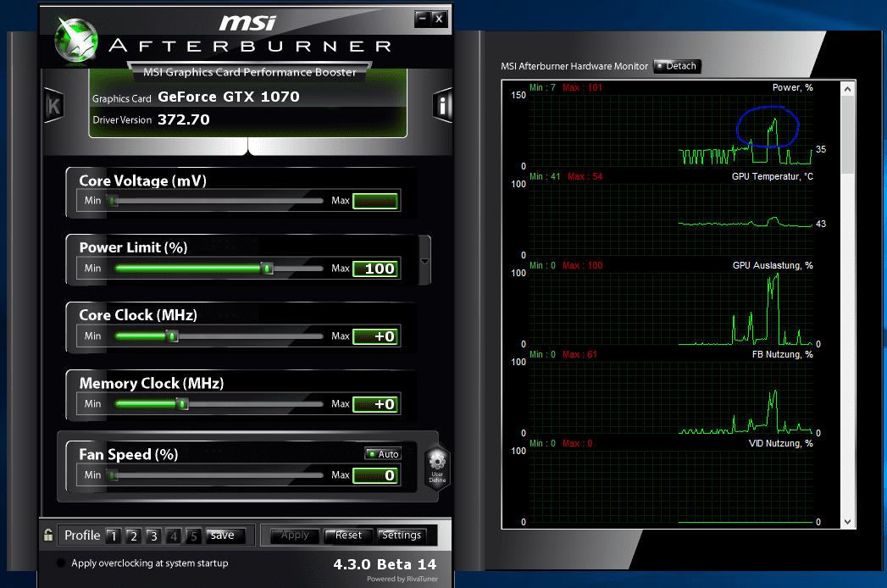The image size is (887, 588).
Task: Click the Memory Clock value field +0
Action: (x=375, y=405)
